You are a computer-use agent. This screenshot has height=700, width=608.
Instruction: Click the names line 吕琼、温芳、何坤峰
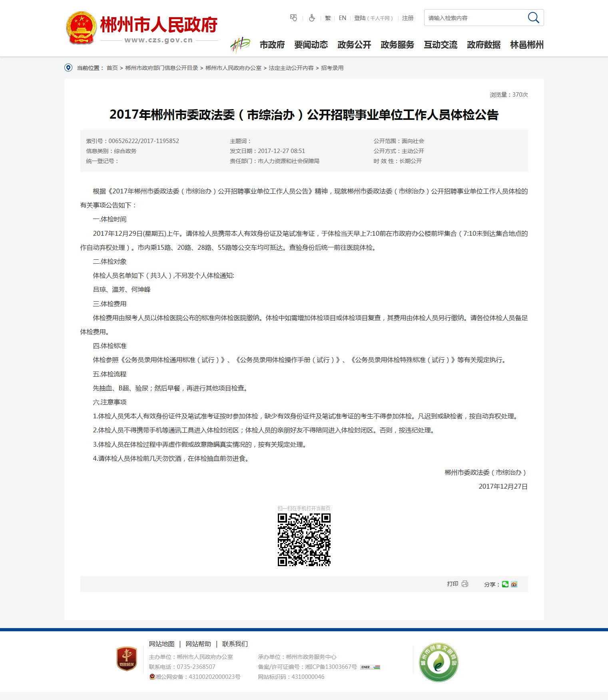[122, 290]
